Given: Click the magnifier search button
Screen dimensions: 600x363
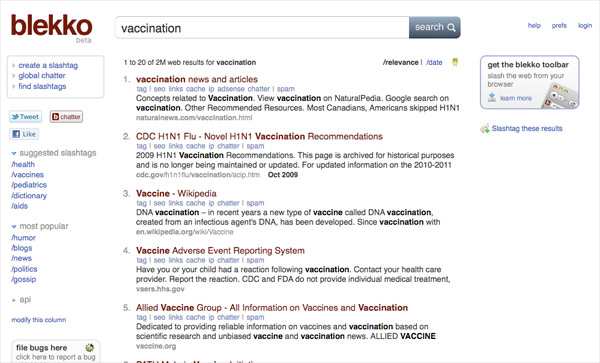Looking at the screenshot, I should [435, 27].
